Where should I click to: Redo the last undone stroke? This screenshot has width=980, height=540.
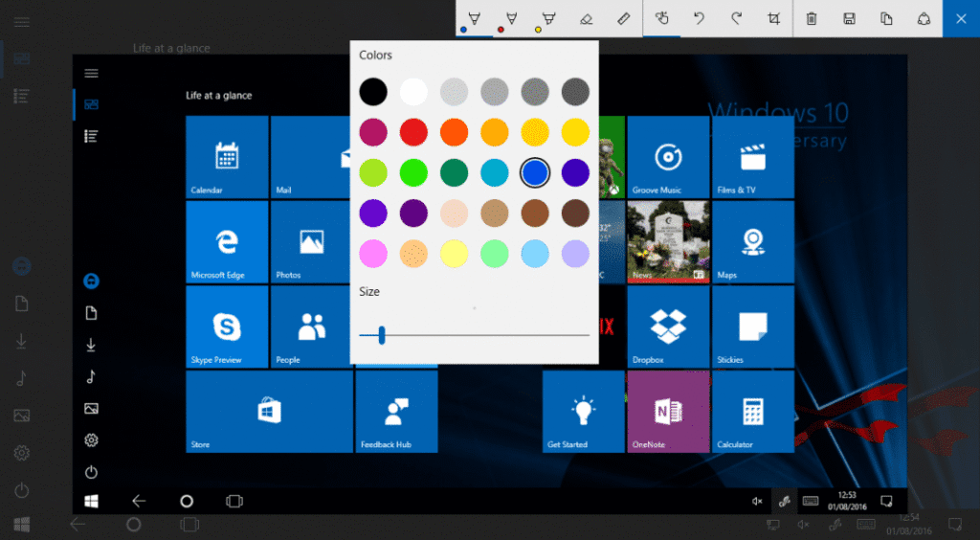pyautogui.click(x=736, y=19)
